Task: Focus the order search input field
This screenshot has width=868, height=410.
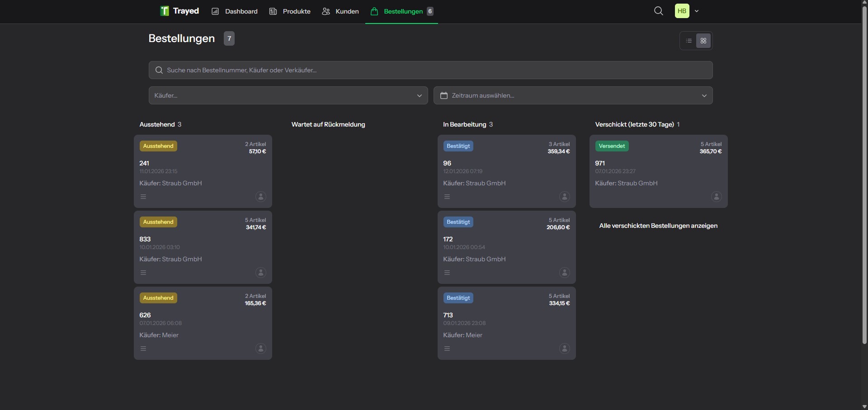Action: click(x=430, y=70)
